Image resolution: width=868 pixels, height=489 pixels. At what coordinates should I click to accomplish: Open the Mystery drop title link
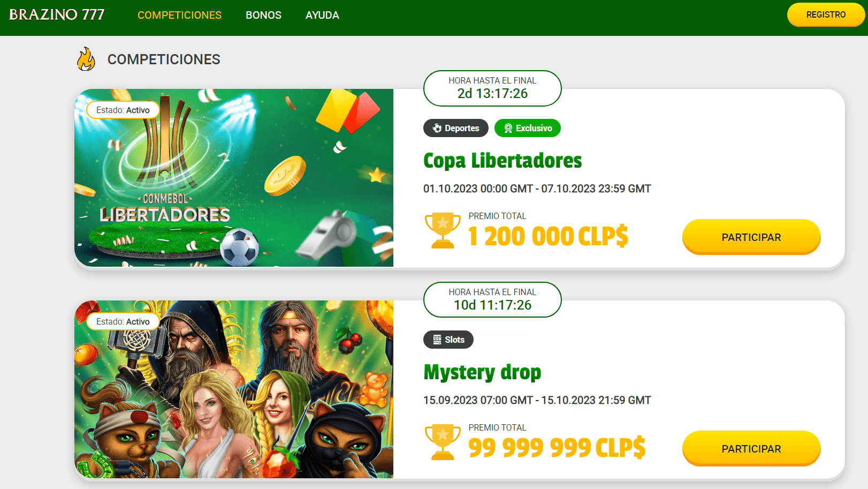click(482, 372)
